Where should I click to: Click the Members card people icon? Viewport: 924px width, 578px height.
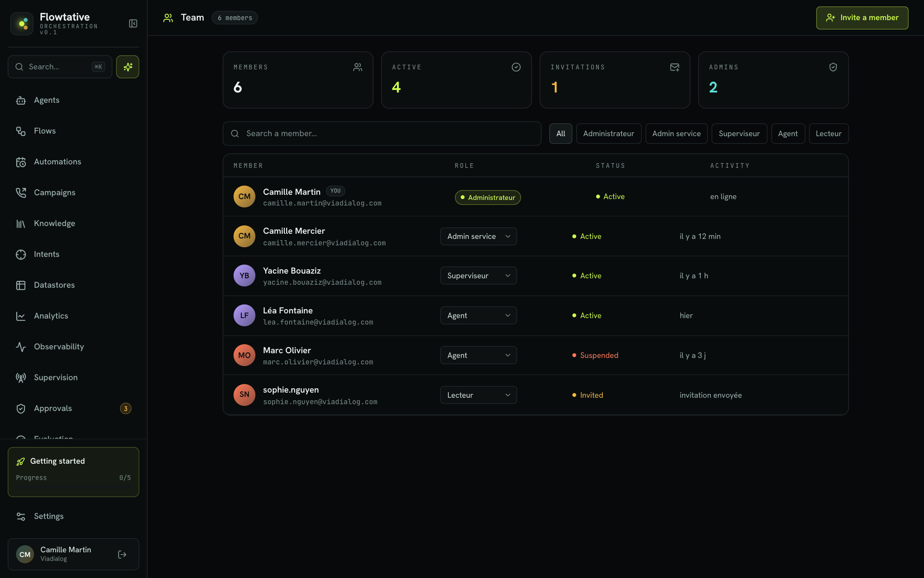click(x=358, y=67)
